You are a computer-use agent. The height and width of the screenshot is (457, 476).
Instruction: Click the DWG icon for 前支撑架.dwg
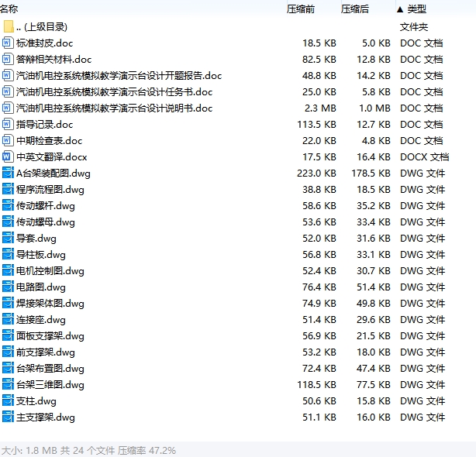point(8,352)
